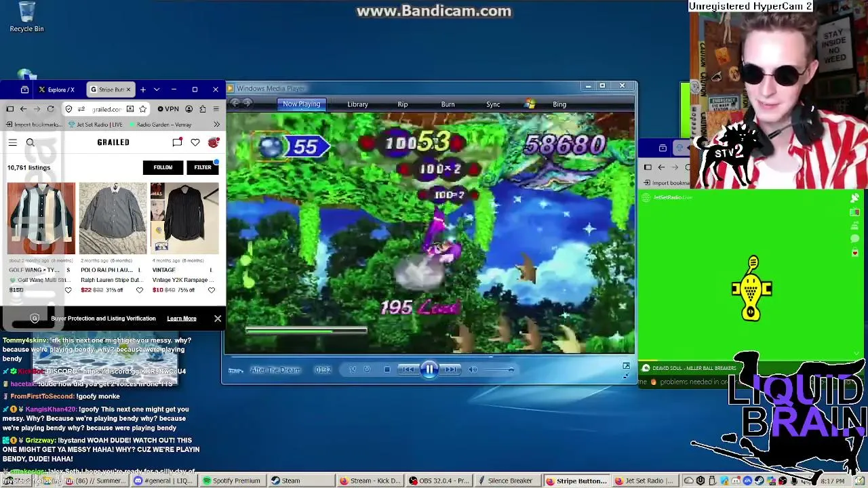The height and width of the screenshot is (488, 868).
Task: Open the Radio Garden bookmark
Action: [159, 125]
